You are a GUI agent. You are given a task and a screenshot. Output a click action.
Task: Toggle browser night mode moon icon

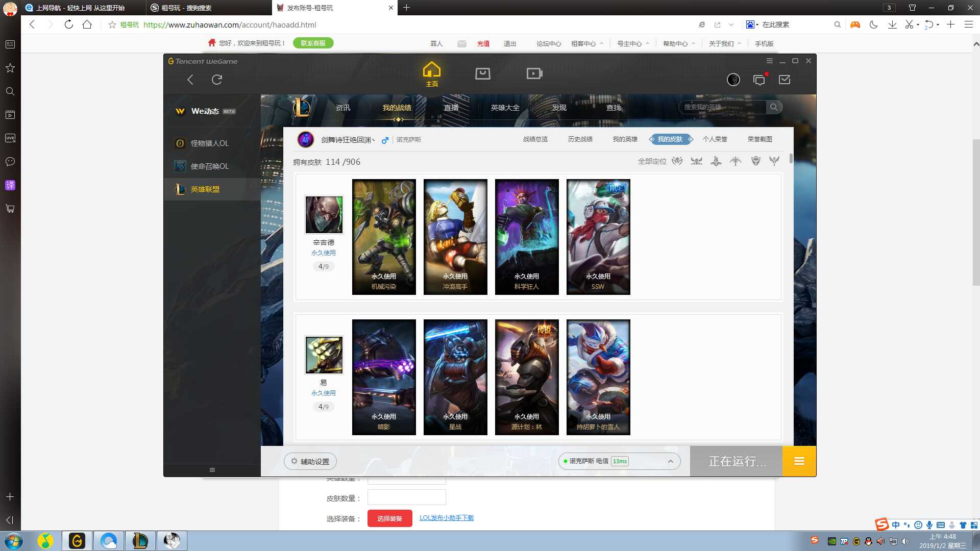click(873, 24)
